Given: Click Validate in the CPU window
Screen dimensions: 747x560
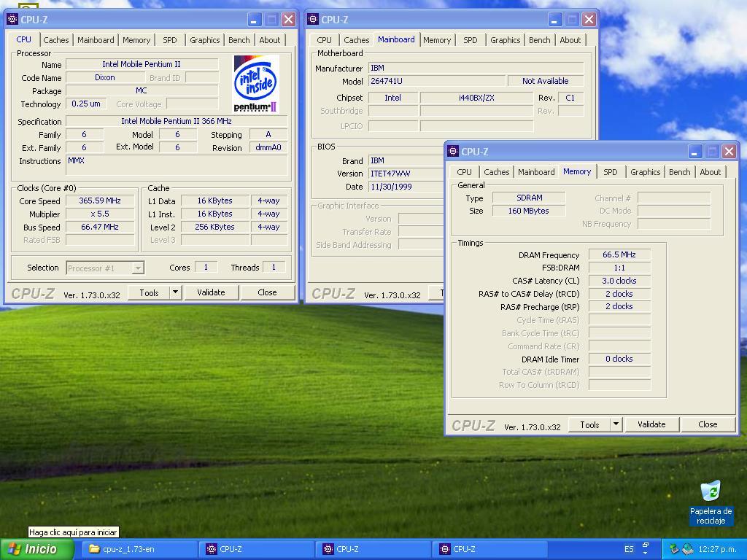Looking at the screenshot, I should pos(211,292).
